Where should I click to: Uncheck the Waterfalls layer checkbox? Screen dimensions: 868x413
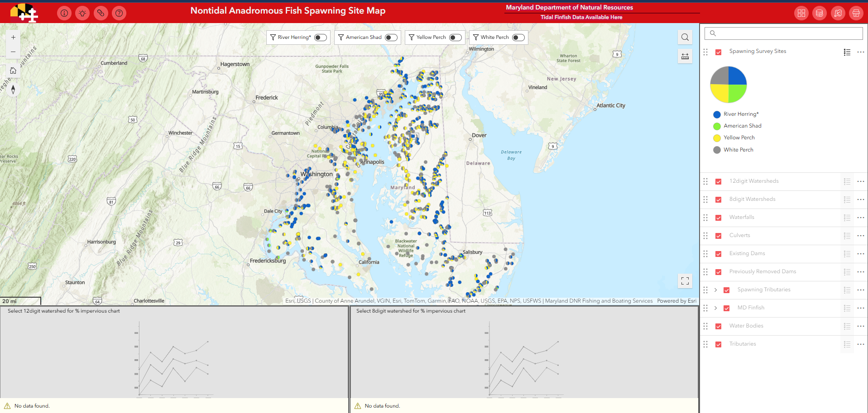tap(719, 218)
